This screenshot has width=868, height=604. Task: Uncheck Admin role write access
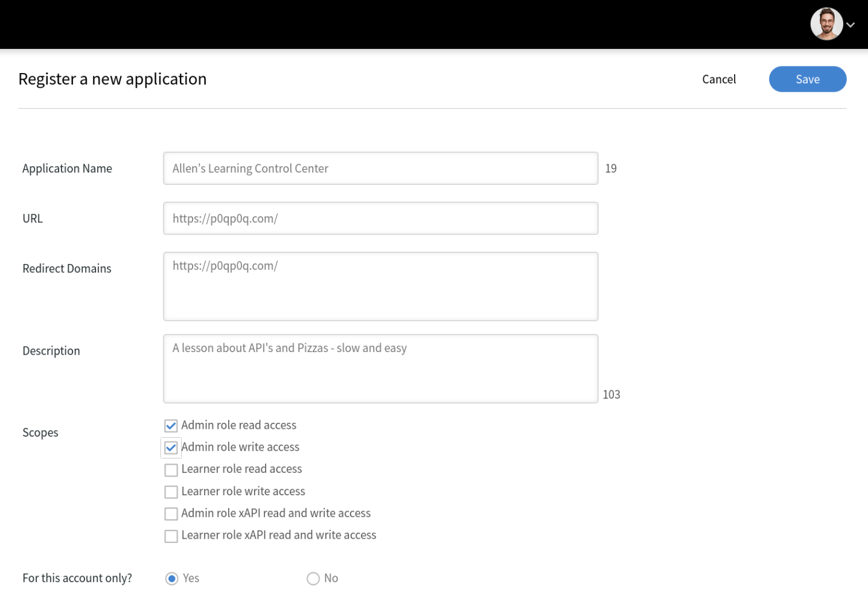(171, 448)
